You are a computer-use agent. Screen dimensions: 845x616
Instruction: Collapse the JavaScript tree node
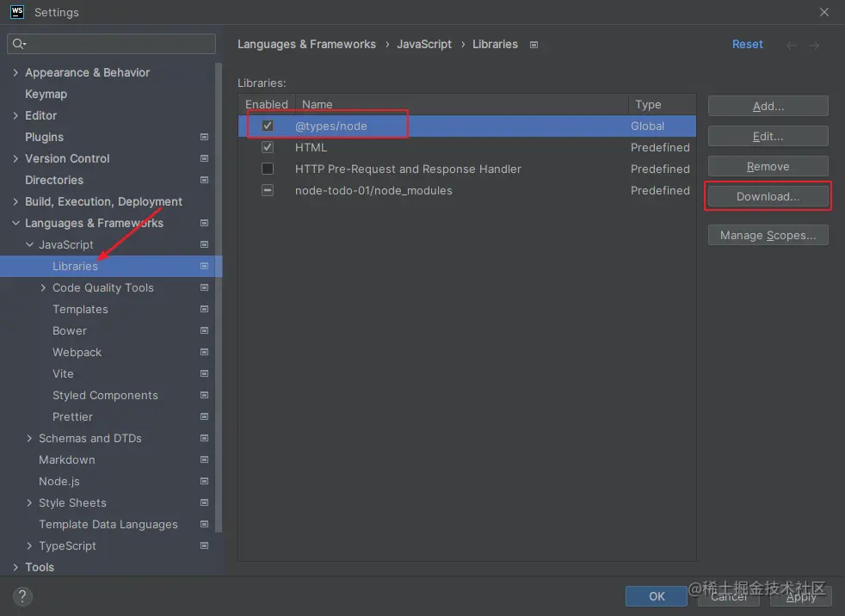pos(29,244)
